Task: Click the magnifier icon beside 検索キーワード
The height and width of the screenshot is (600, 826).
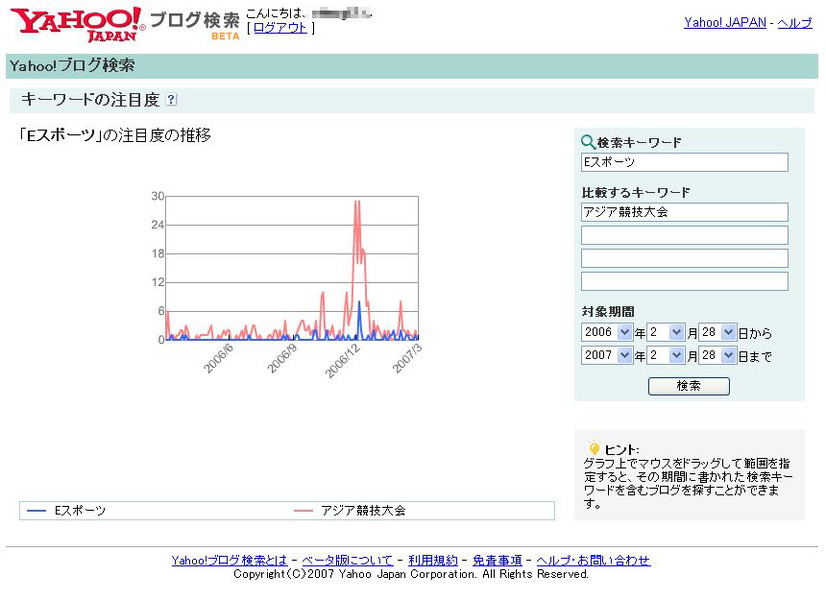Action: pyautogui.click(x=587, y=142)
